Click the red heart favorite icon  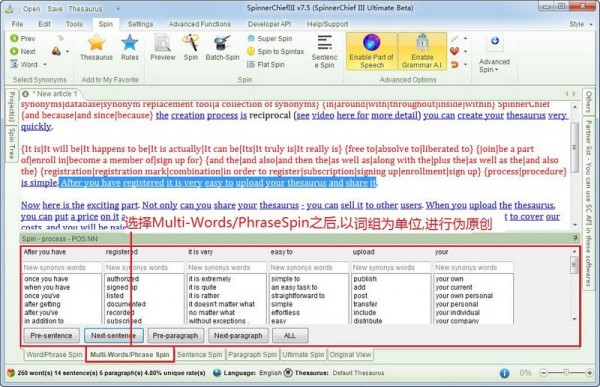(454, 51)
